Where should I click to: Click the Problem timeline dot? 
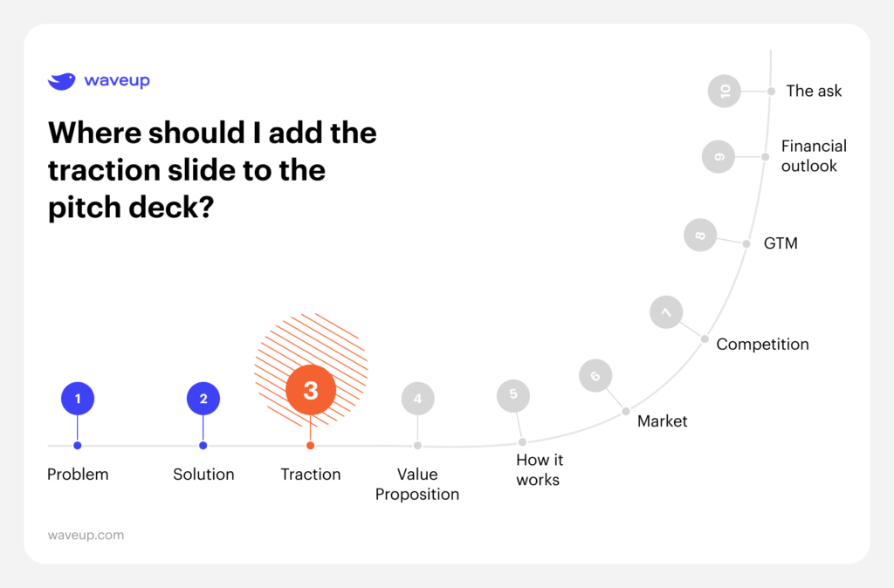[78, 446]
